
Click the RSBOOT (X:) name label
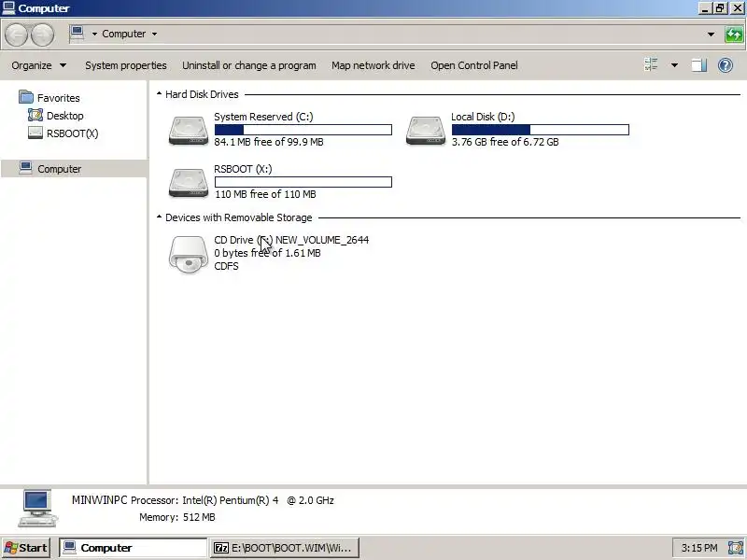tap(243, 169)
